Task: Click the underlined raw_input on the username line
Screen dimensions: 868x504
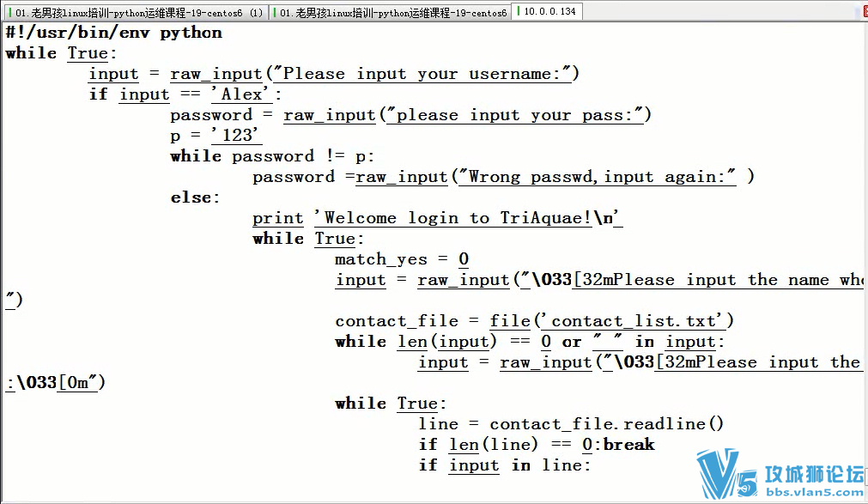Action: [x=215, y=74]
